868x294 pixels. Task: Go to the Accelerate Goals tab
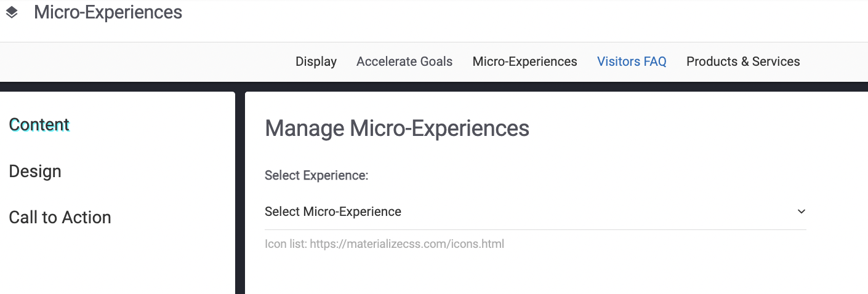(x=404, y=62)
